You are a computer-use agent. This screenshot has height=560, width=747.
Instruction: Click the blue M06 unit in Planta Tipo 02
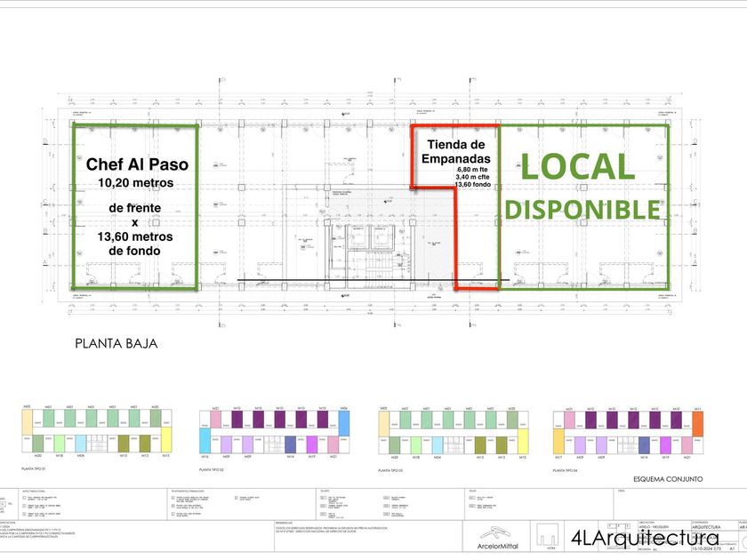pos(344,423)
